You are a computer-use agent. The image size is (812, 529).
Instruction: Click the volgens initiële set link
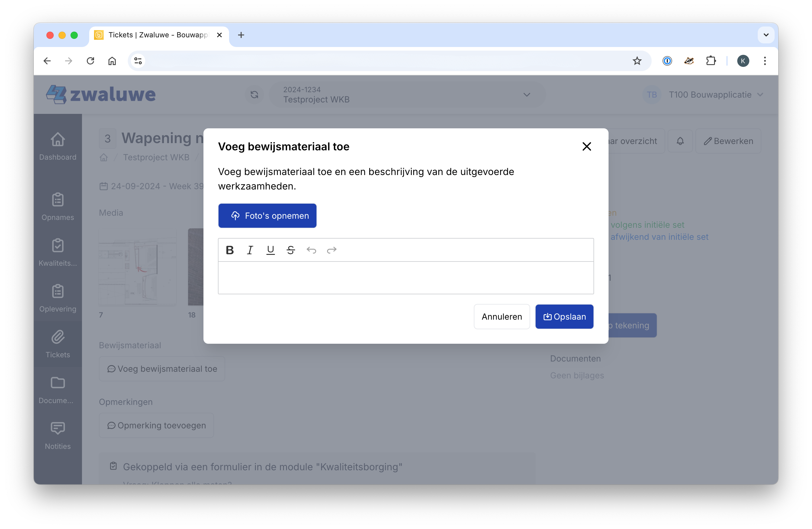(647, 225)
